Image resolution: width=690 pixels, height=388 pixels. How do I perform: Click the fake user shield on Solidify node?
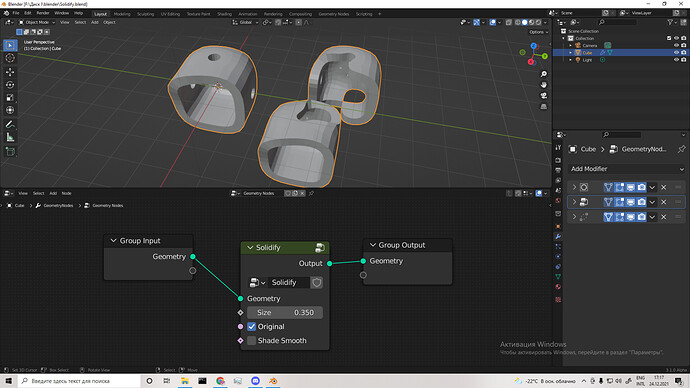[316, 282]
